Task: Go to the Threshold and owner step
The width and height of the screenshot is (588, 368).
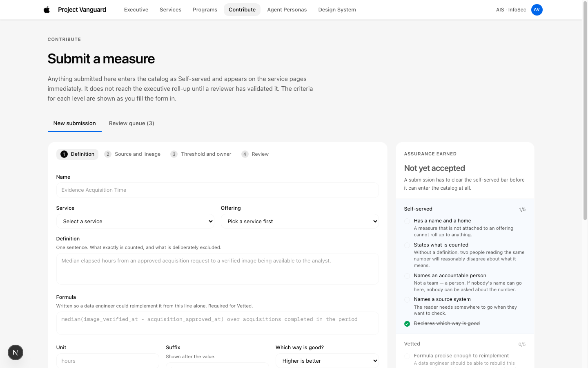Action: point(201,154)
